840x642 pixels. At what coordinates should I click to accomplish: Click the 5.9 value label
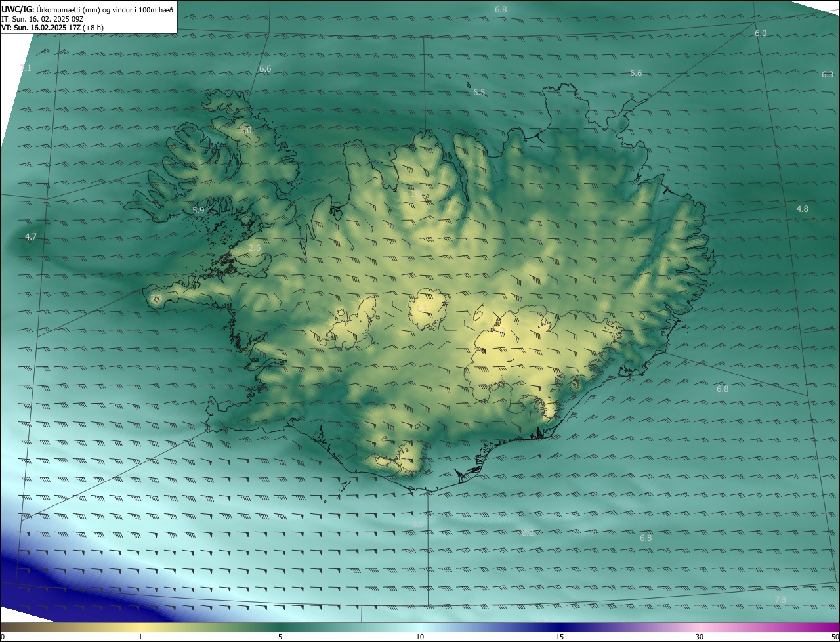(x=198, y=210)
